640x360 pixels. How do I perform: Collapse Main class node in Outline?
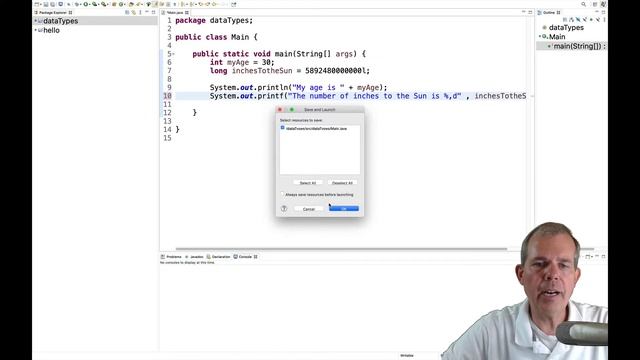tap(540, 37)
